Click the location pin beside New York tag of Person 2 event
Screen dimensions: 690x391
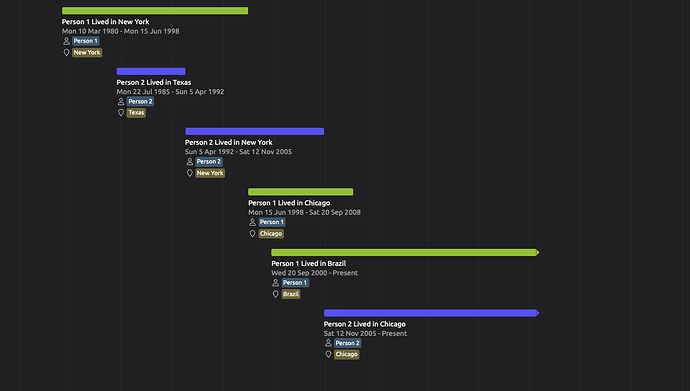190,173
